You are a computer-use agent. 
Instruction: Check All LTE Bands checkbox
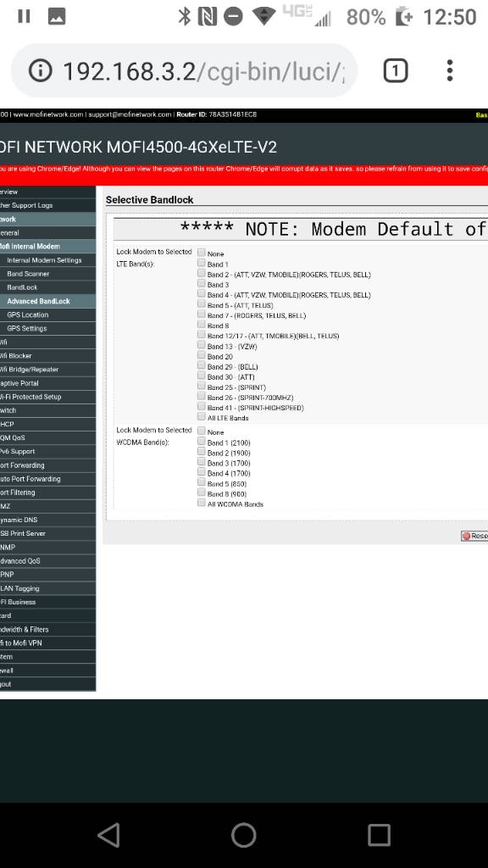(202, 416)
